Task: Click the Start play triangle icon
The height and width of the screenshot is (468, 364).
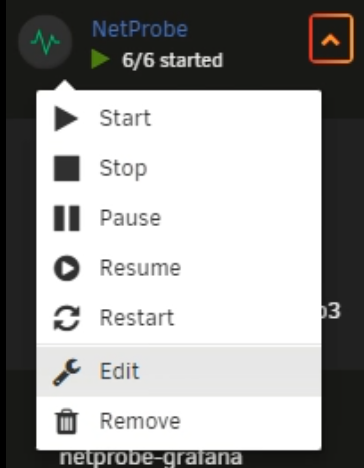Action: (66, 118)
